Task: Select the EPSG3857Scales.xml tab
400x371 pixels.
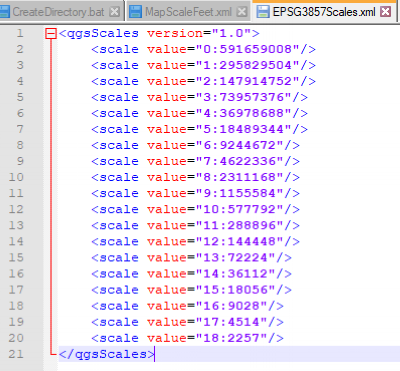Action: click(324, 12)
